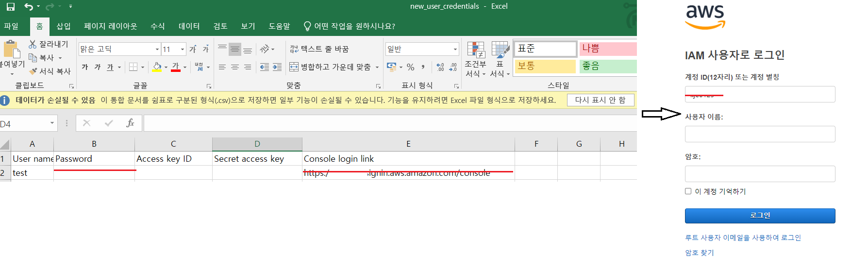Click the text orientation icon
This screenshot has height=272, width=868.
265,49
